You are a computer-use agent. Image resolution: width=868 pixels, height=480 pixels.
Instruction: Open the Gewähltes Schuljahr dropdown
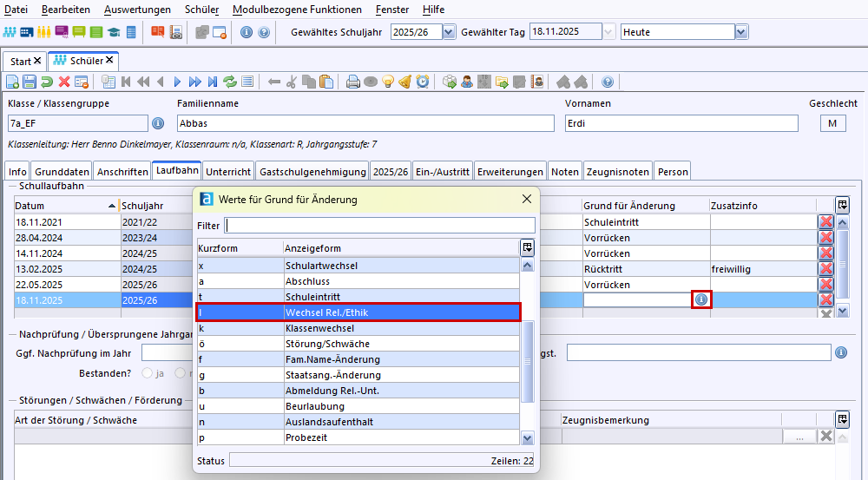pyautogui.click(x=449, y=32)
